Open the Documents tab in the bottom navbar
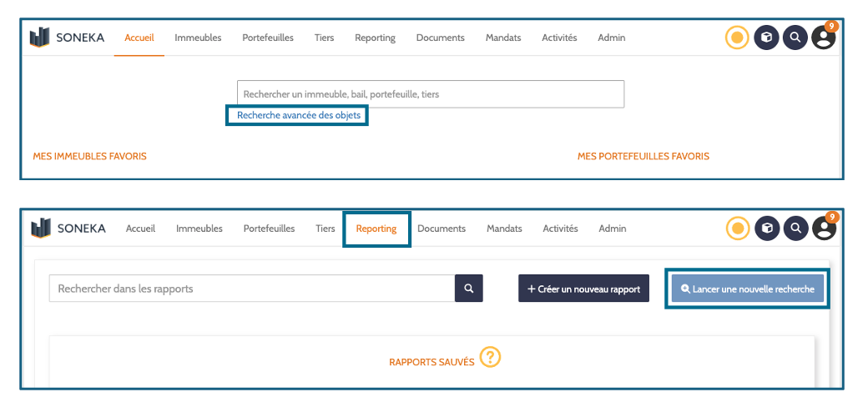The image size is (868, 407). pos(442,229)
